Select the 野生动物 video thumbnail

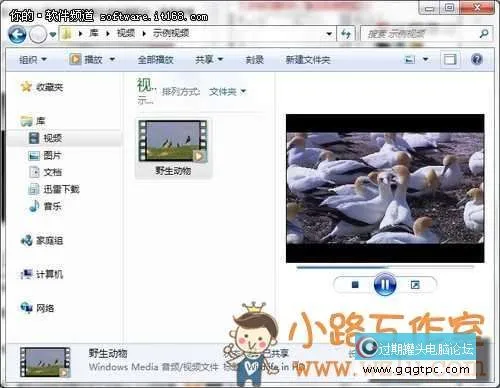173,141
